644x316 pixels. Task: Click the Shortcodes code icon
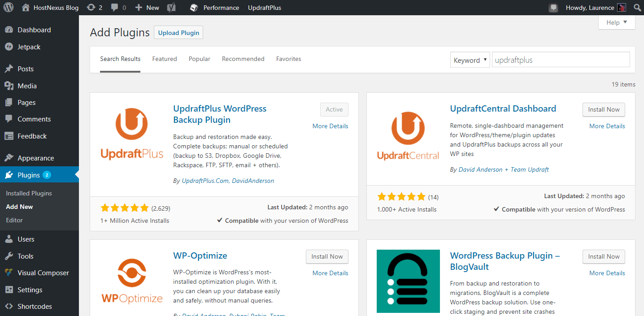pyautogui.click(x=9, y=307)
